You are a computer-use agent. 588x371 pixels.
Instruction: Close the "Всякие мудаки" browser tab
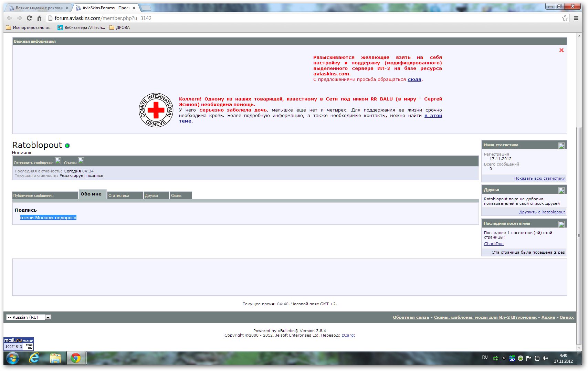click(x=67, y=8)
